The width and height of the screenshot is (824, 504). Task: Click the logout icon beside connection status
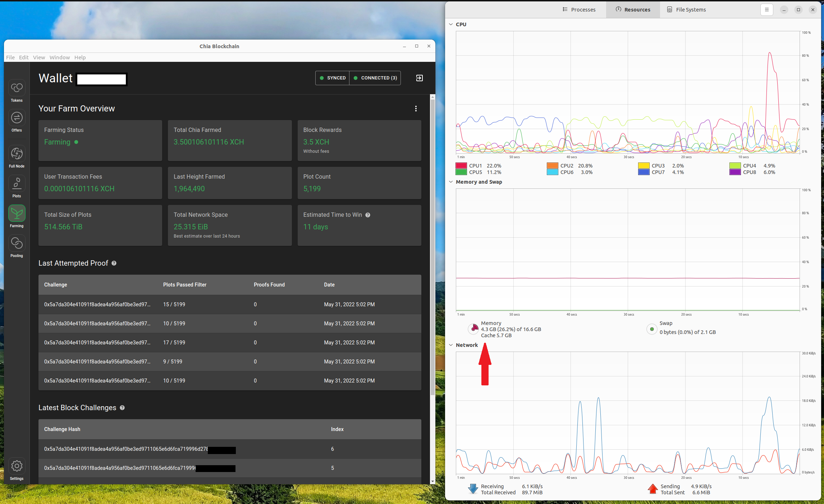(x=419, y=78)
